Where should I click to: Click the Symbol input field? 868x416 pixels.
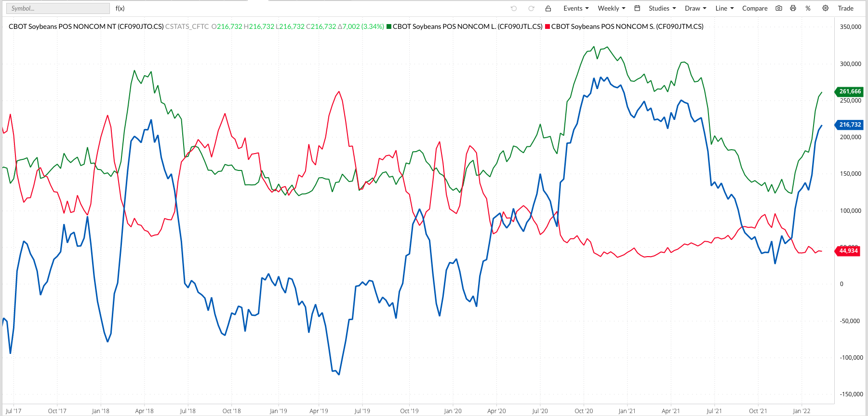[58, 8]
